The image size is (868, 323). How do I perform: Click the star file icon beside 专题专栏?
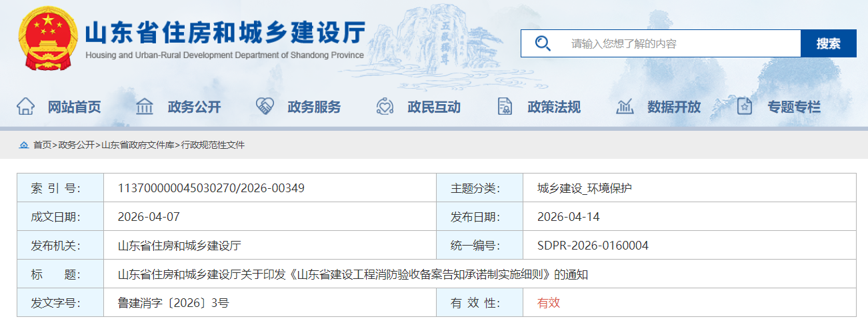(x=745, y=106)
